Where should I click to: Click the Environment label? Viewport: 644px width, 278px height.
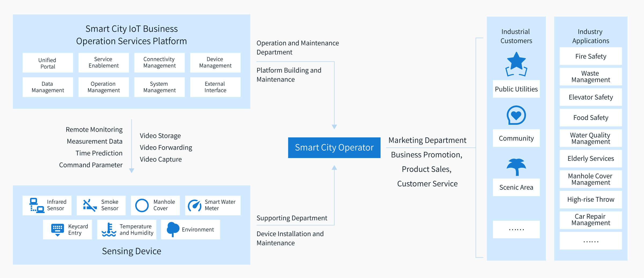coord(198,230)
